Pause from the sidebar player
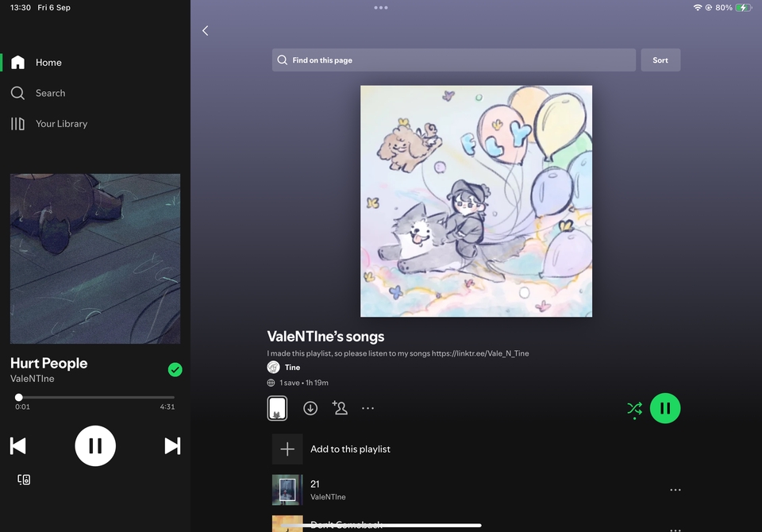This screenshot has height=532, width=762. click(95, 446)
